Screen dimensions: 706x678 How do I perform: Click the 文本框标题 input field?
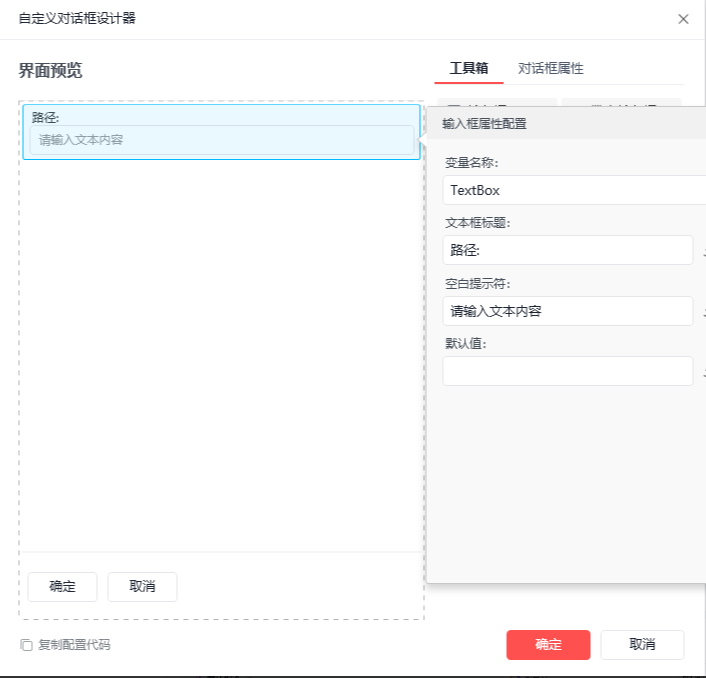coord(568,250)
